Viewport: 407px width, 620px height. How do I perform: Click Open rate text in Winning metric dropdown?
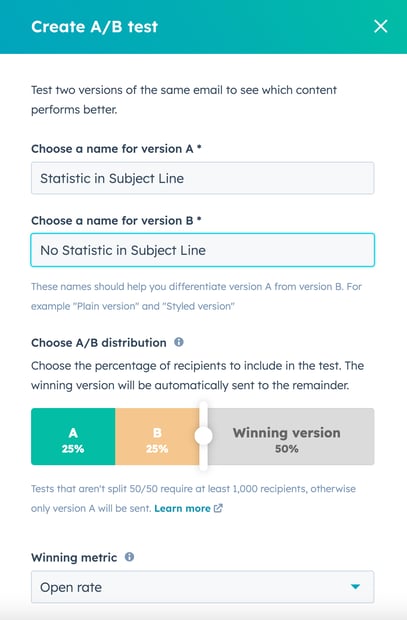click(71, 587)
